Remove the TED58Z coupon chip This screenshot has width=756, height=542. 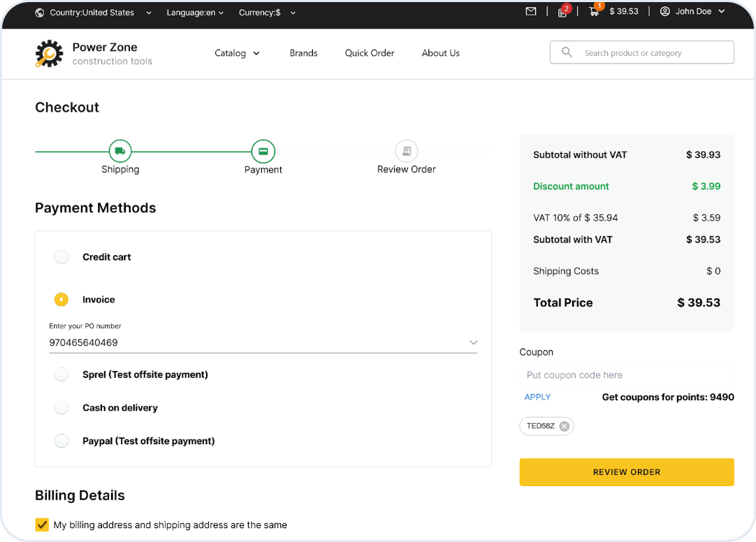564,426
